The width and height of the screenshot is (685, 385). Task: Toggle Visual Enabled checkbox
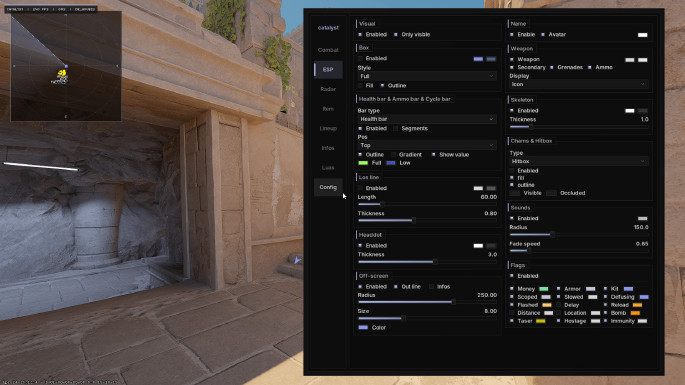360,35
